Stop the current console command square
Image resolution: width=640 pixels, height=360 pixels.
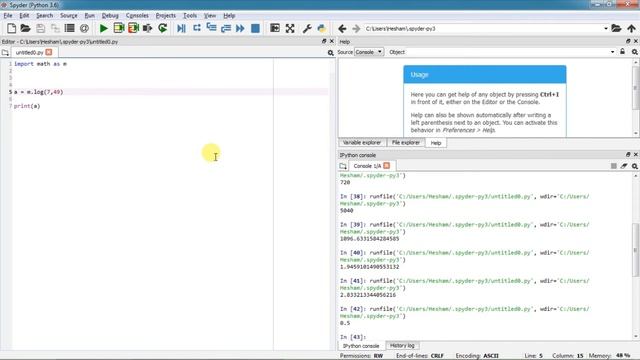(x=613, y=166)
